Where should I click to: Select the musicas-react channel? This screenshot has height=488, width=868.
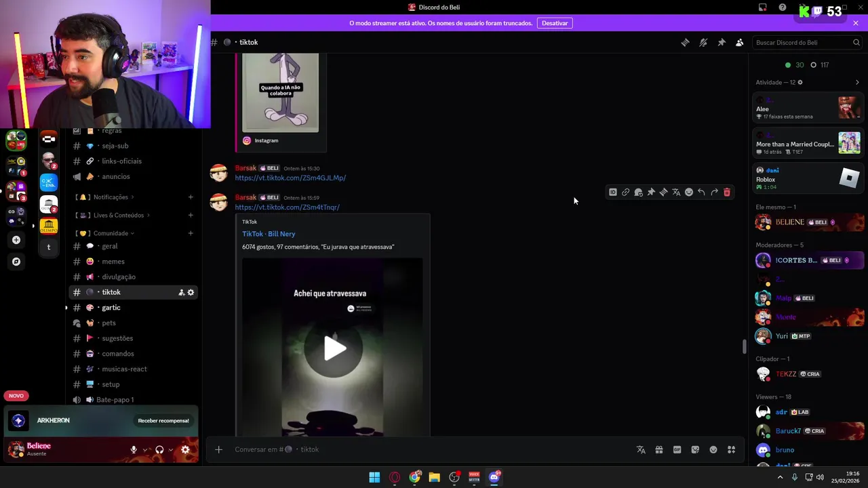(x=133, y=369)
